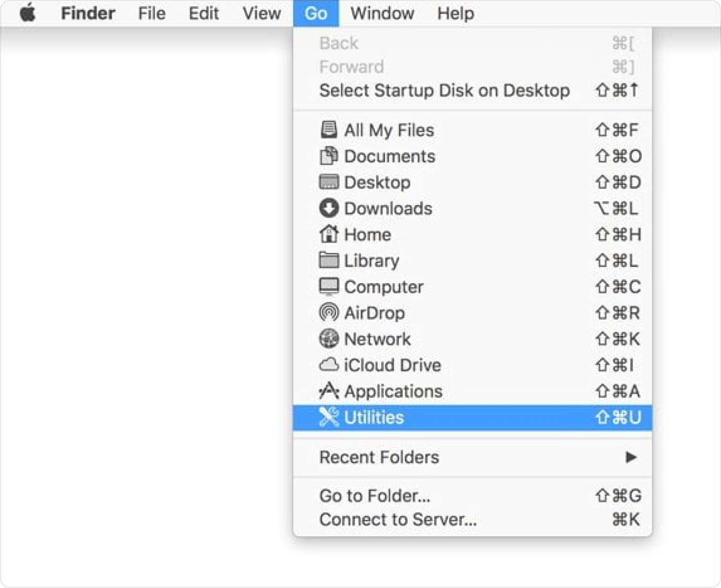
Task: Open the Finder menu
Action: (88, 13)
